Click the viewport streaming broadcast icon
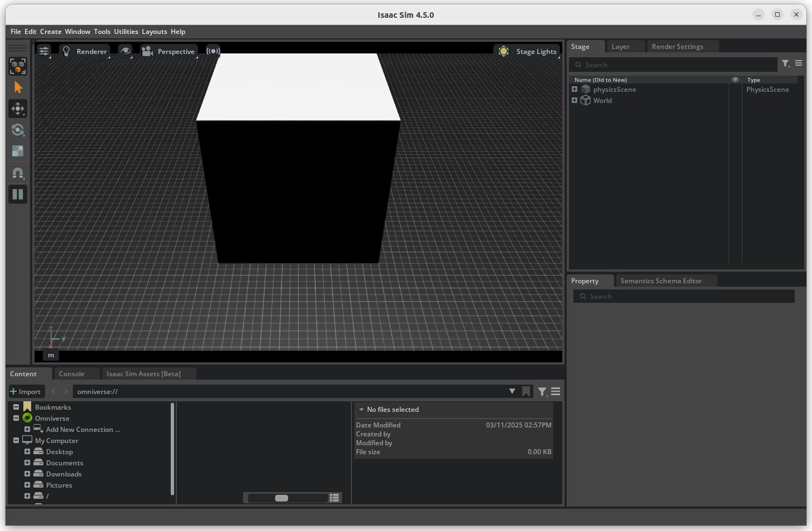The height and width of the screenshot is (531, 812). (x=213, y=51)
